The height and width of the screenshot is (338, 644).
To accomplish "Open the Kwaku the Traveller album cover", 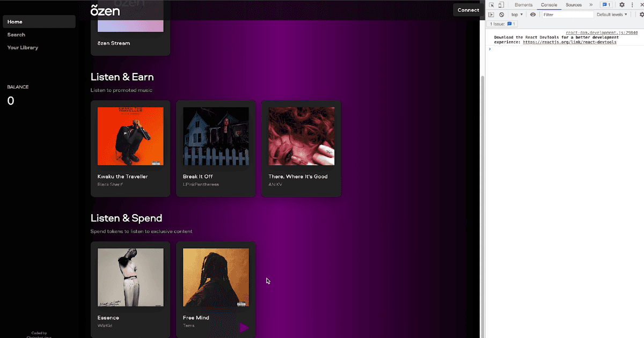I will 130,136.
